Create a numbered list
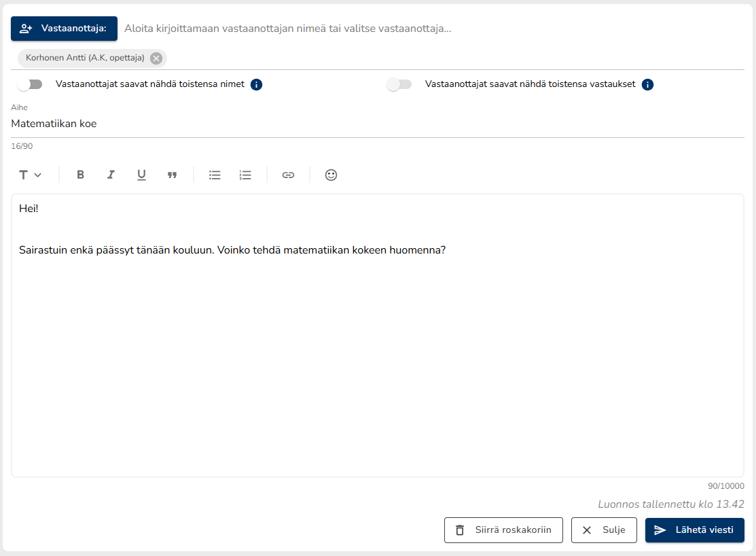The height and width of the screenshot is (556, 756). pyautogui.click(x=245, y=175)
